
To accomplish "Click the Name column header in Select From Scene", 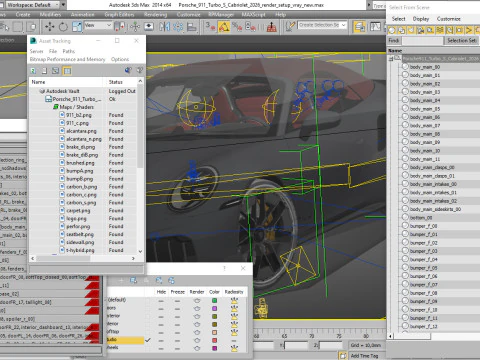I will (395, 51).
